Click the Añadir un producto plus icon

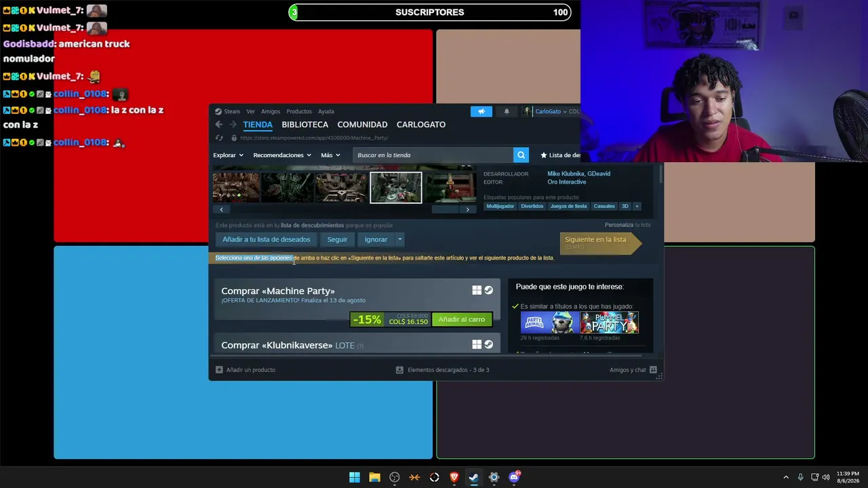(x=219, y=370)
